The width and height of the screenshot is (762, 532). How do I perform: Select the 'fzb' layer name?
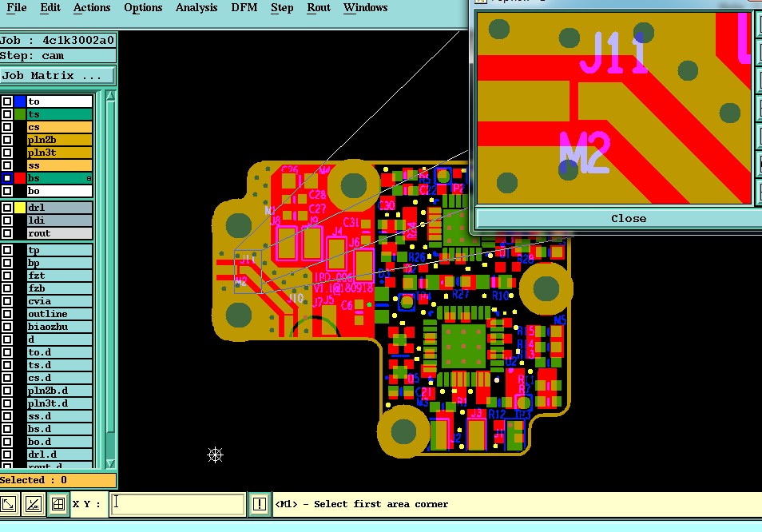(59, 288)
